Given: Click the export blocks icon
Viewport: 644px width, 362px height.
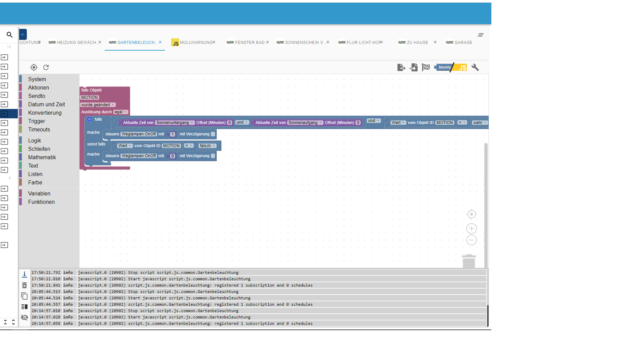Looking at the screenshot, I should click(x=401, y=67).
